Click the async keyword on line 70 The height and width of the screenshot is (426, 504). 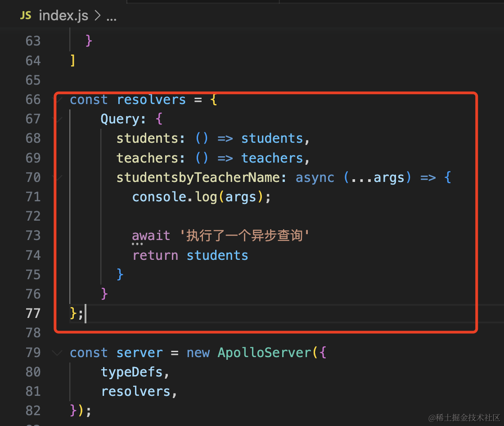(315, 177)
